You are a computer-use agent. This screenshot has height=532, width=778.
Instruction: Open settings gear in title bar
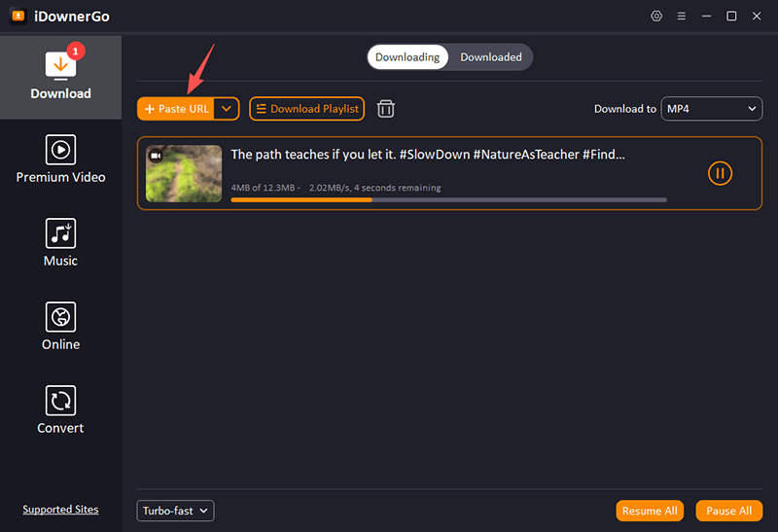[x=656, y=16]
